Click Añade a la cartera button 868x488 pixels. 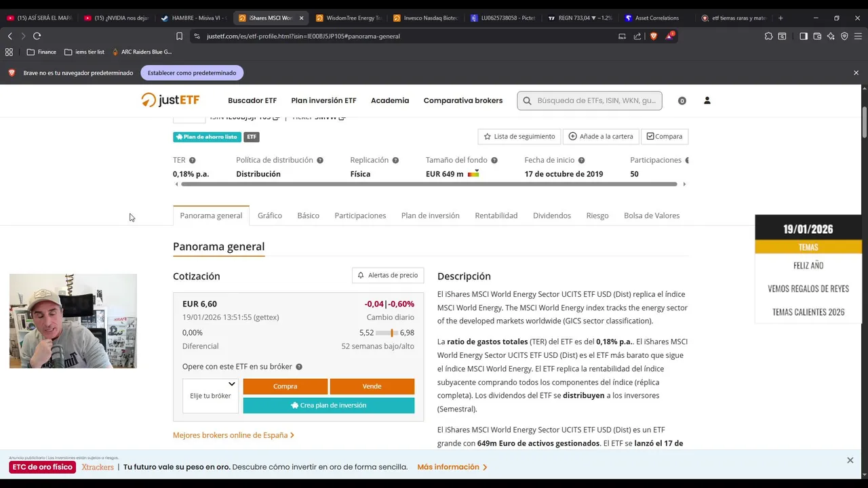pos(601,136)
